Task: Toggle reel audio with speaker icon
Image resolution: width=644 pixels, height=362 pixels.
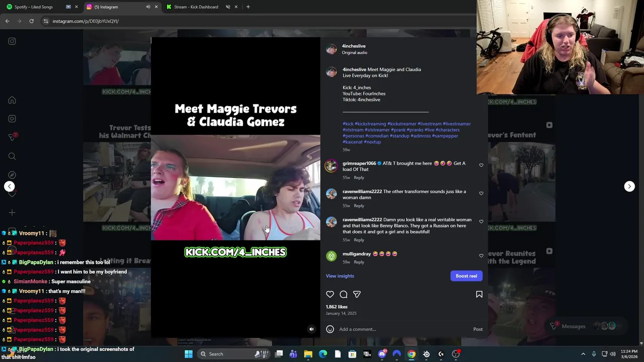Action: 311,329
